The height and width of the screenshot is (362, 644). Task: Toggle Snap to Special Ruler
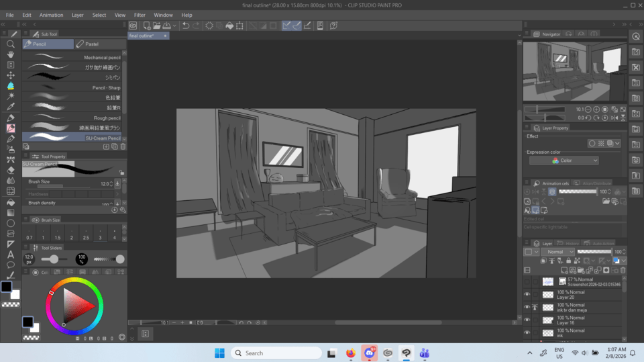point(297,26)
